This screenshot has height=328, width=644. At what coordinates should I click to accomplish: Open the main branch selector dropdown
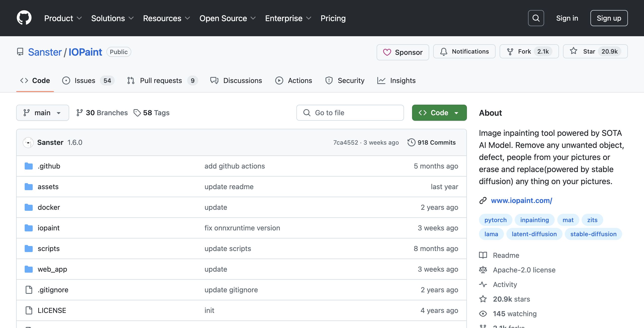click(x=43, y=113)
